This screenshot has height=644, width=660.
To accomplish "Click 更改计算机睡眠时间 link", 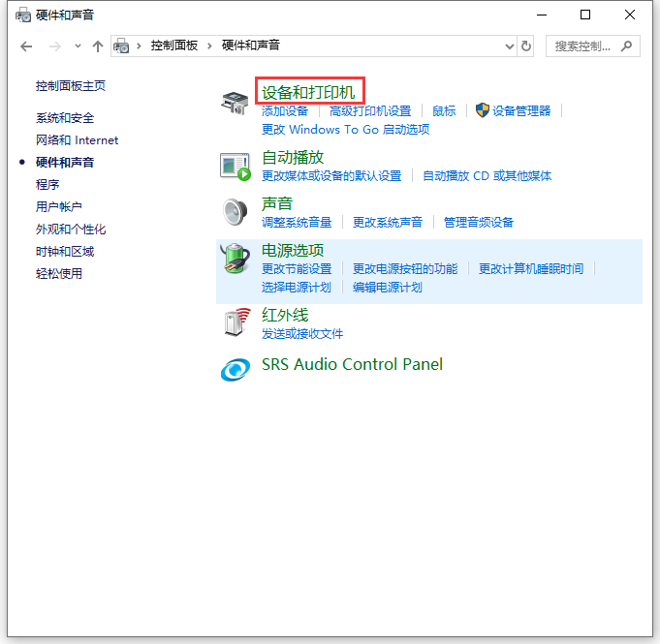I will tap(531, 269).
